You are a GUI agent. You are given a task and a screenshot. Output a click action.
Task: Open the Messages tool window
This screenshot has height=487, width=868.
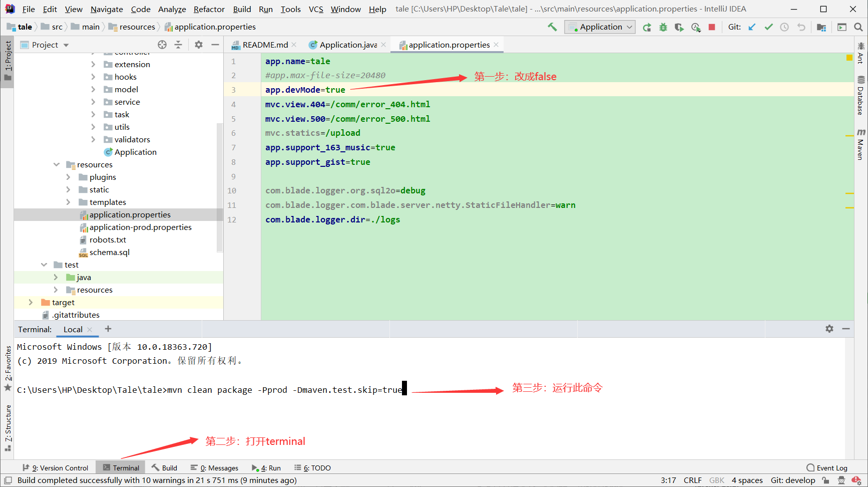tap(215, 468)
